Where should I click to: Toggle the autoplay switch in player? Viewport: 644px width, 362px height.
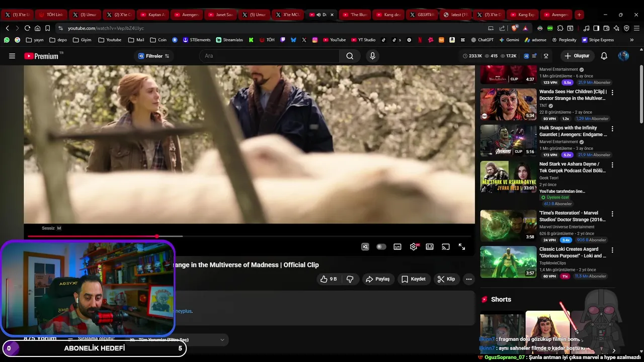[381, 247]
